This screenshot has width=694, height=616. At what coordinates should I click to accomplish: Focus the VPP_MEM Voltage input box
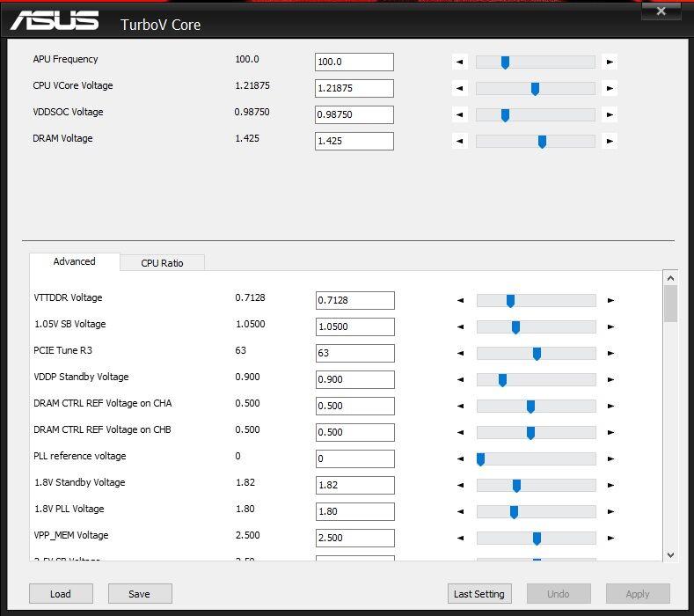coord(355,538)
